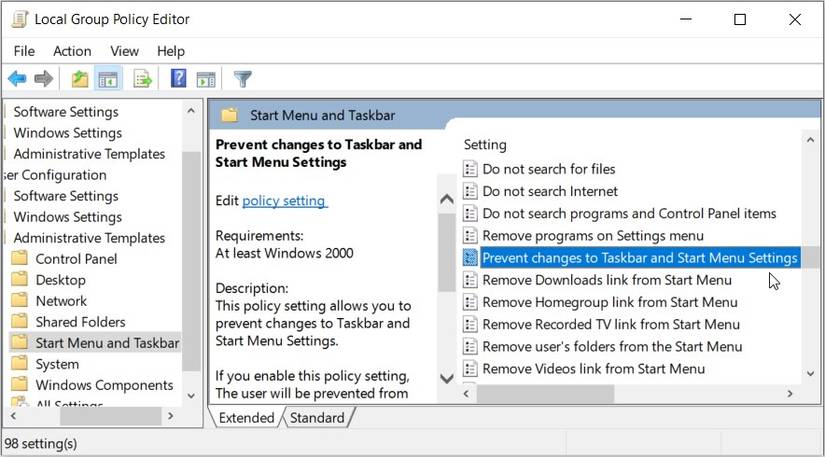Toggle the Show/Hide Action Pane icon
Image resolution: width=825 pixels, height=457 pixels.
click(206, 79)
